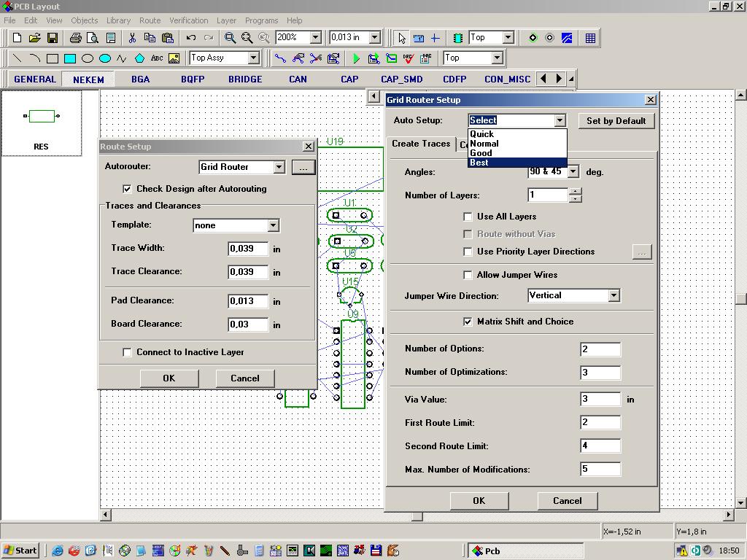This screenshot has width=747, height=560.
Task: Enable Allow Jumper Wires
Action: 468,275
